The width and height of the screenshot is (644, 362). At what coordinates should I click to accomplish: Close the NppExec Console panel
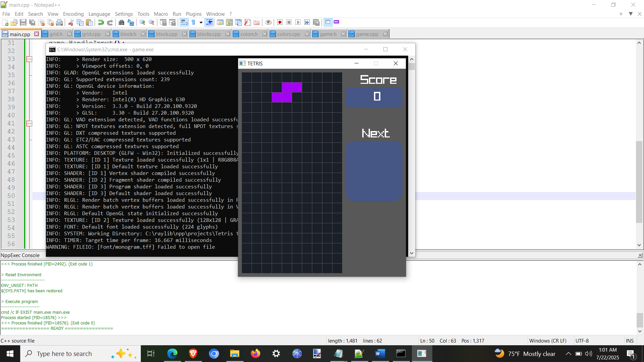[x=640, y=255]
